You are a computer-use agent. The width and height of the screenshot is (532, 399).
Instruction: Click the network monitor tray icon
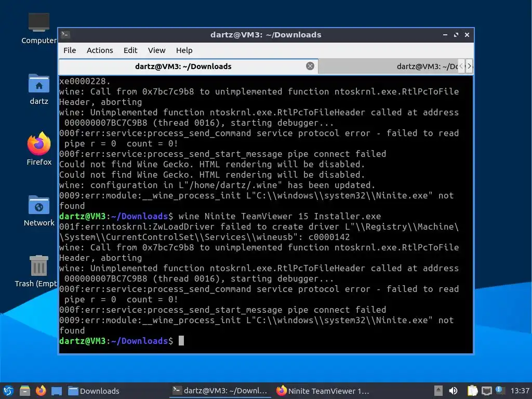tap(486, 391)
